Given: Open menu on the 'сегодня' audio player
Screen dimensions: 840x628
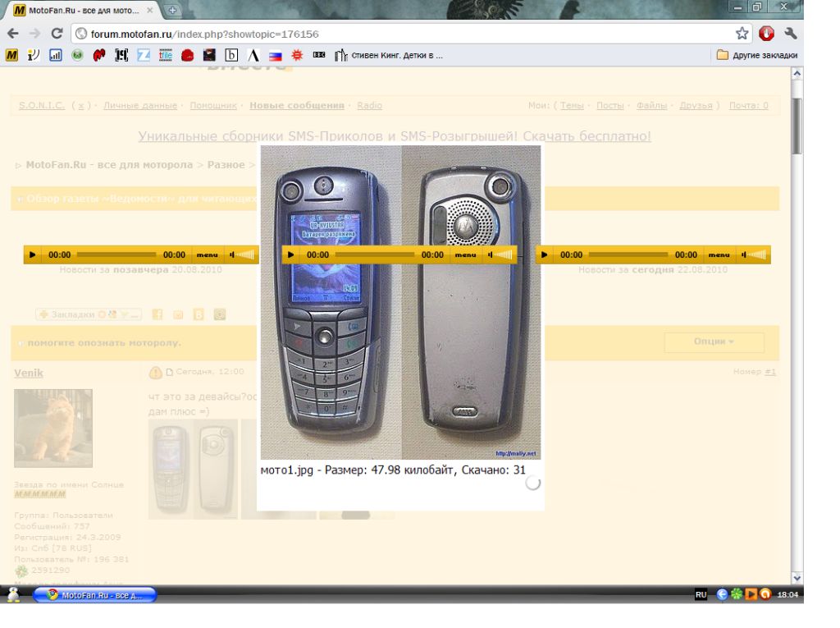Looking at the screenshot, I should point(719,254).
